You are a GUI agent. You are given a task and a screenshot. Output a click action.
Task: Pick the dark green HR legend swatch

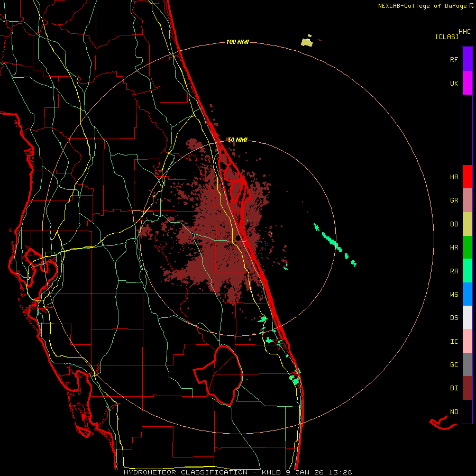(467, 248)
